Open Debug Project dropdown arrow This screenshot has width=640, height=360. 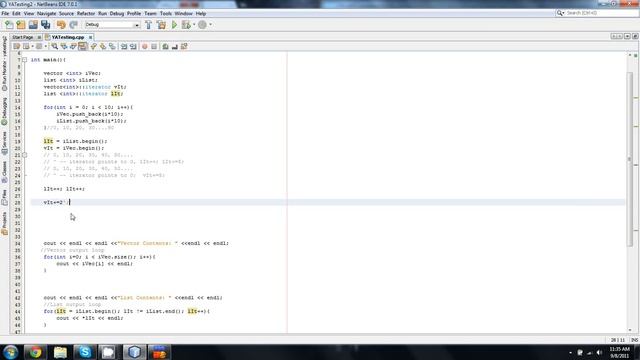pos(194,25)
